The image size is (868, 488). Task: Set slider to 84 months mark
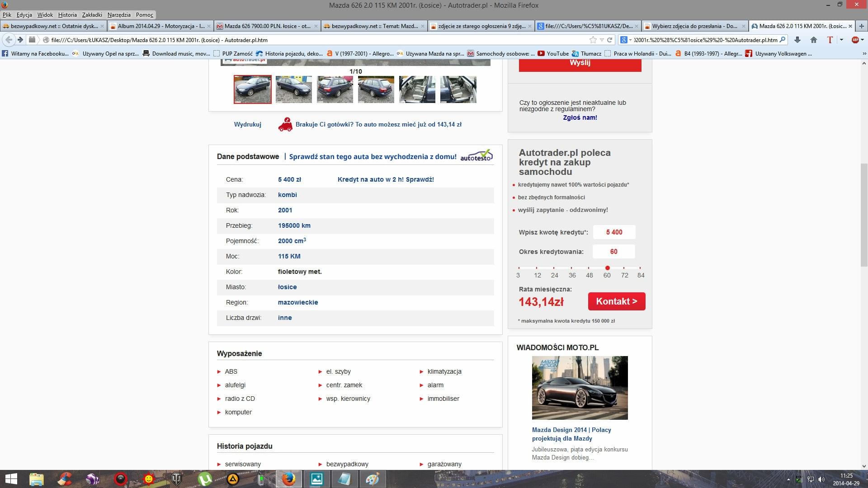click(x=641, y=268)
